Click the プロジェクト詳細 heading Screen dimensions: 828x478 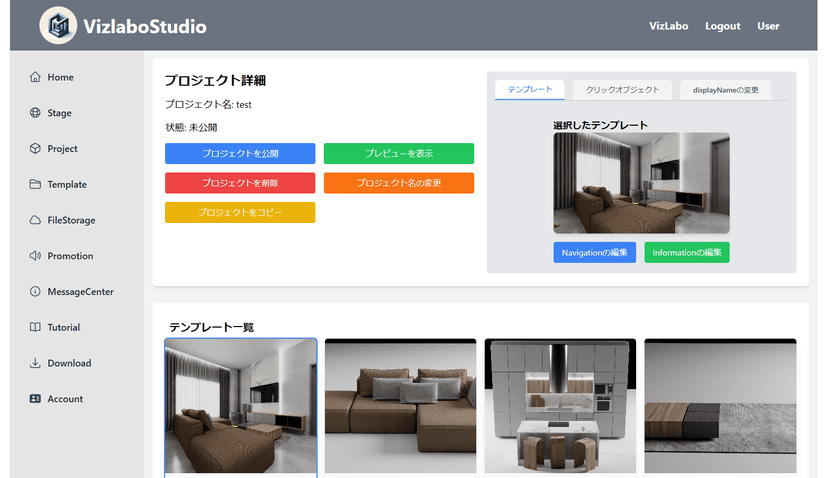click(x=215, y=80)
